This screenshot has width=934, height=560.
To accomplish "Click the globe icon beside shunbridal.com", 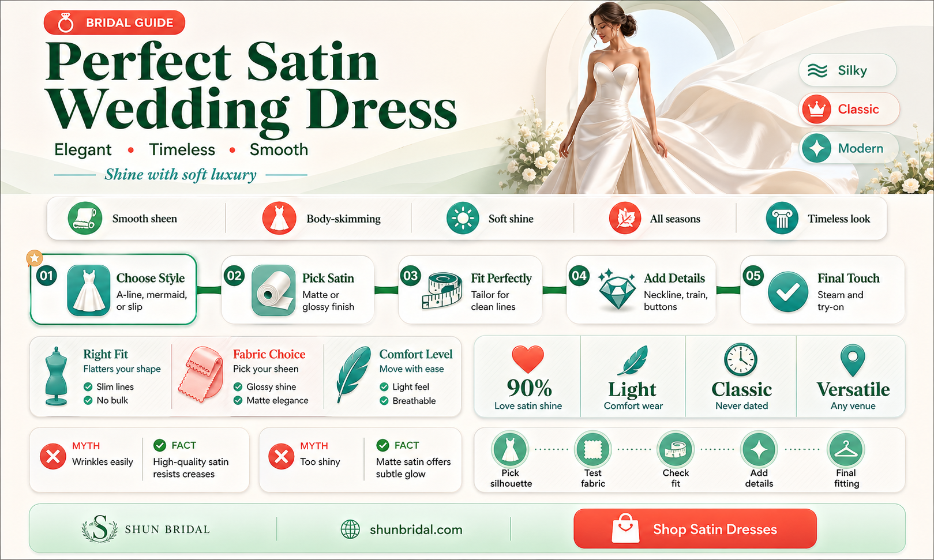I will tap(350, 529).
